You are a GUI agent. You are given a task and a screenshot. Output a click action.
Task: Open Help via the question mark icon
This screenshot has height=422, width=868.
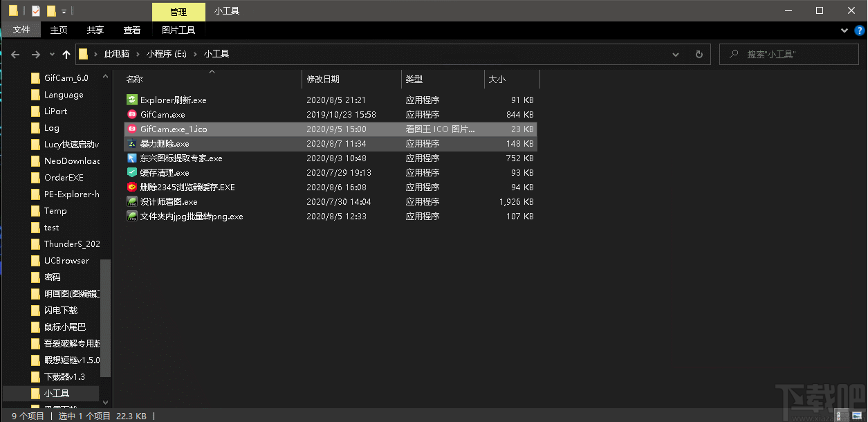pyautogui.click(x=860, y=30)
